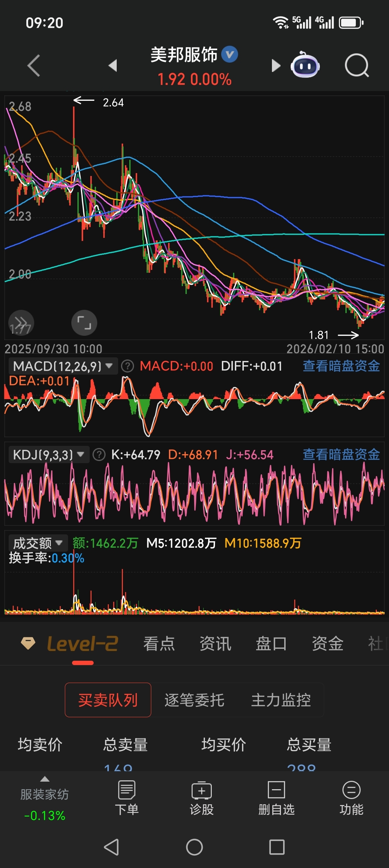Tap D:+68.91 KDJ value
Viewport: 389px width, 868px height.
point(193,455)
